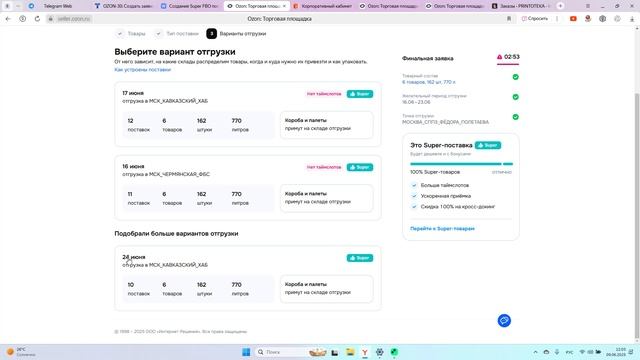Select step 3 Варианты отгрузки
Screen dimensions: 640x360
(236, 33)
